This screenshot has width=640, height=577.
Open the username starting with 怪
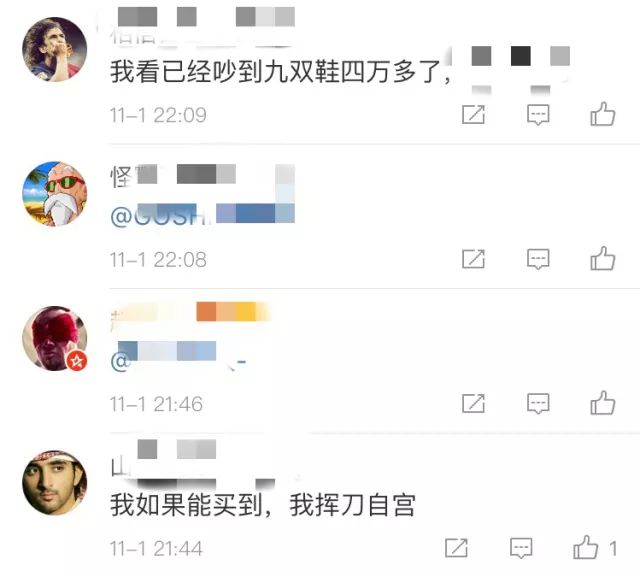pyautogui.click(x=202, y=176)
